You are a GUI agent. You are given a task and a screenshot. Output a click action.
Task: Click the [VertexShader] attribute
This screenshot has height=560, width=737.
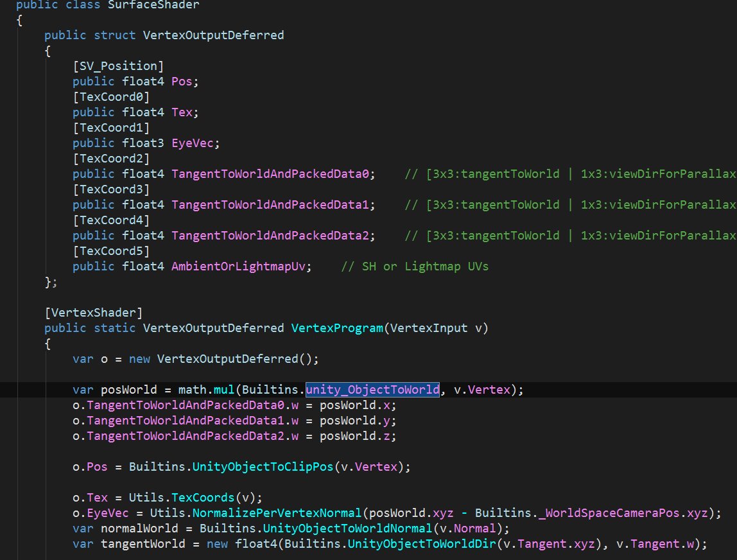coord(94,313)
